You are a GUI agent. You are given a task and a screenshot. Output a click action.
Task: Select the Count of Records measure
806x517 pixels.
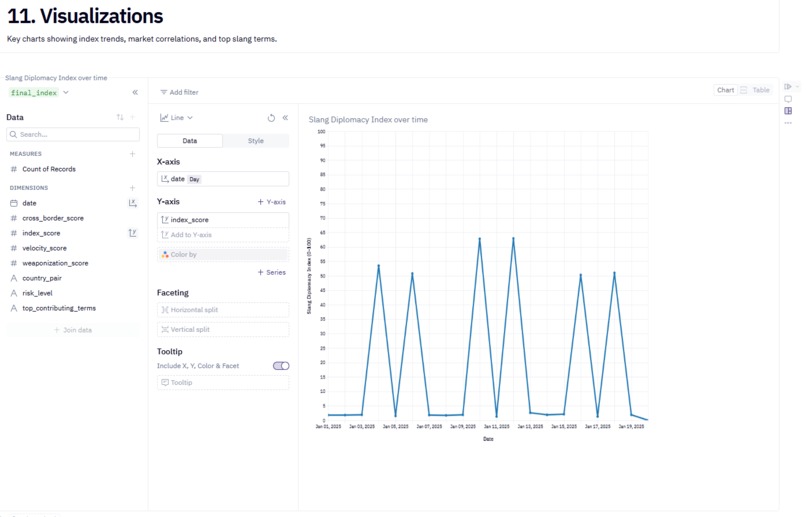(49, 169)
